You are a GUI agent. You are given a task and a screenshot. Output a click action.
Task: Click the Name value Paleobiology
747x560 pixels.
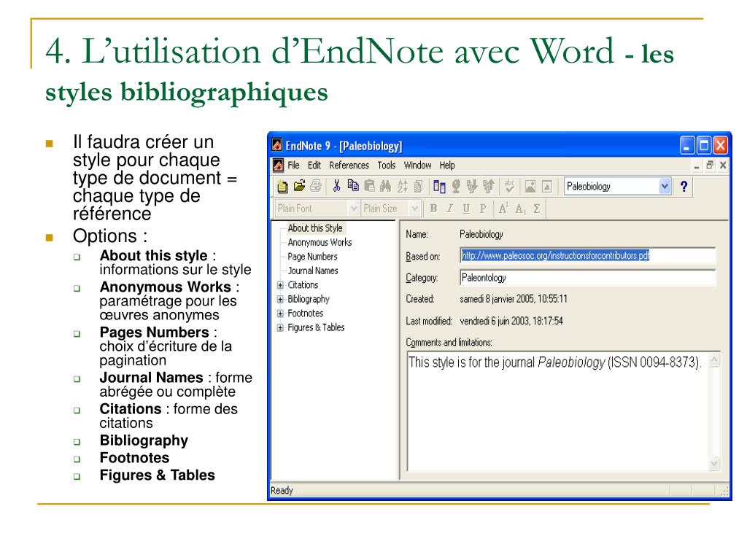tap(481, 234)
